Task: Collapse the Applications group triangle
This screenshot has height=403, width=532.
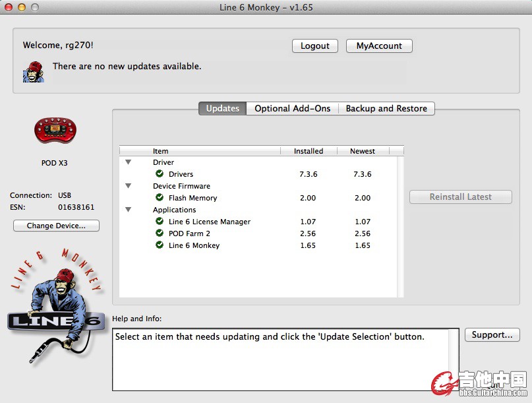Action: pyautogui.click(x=129, y=210)
